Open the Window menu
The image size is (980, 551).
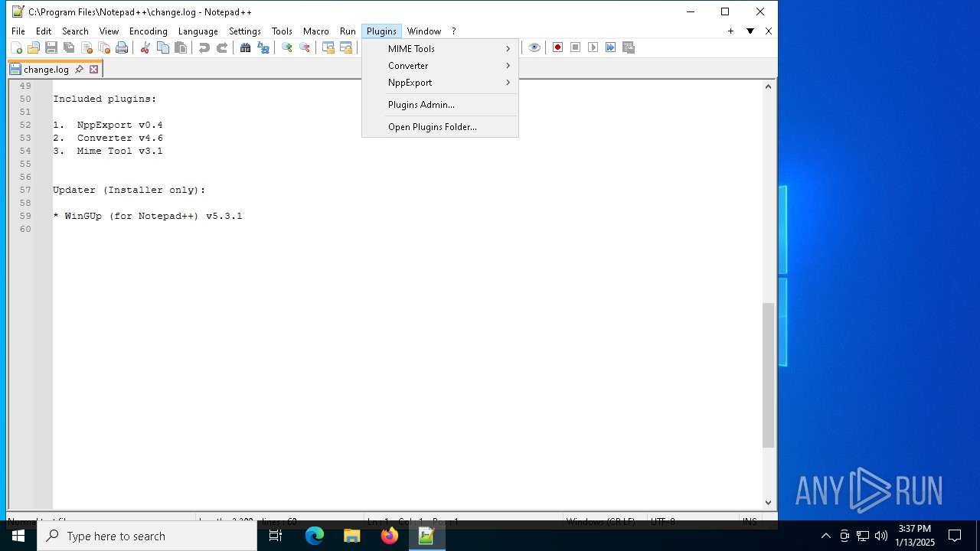[x=424, y=31]
